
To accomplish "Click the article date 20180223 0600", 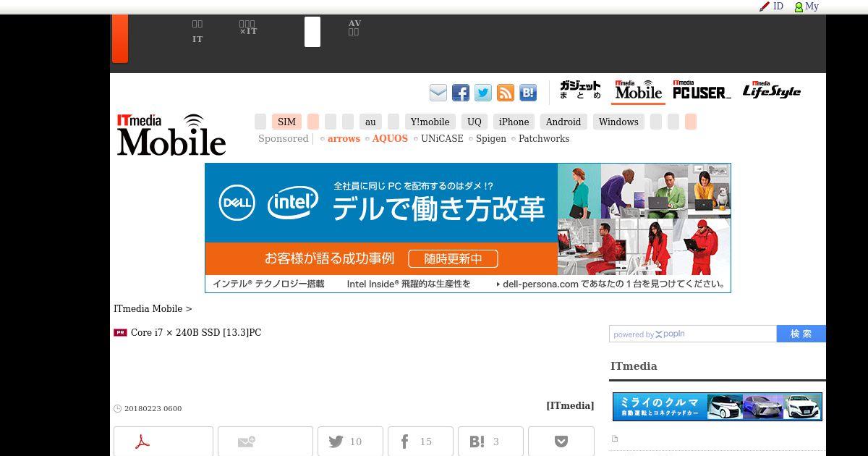I will pyautogui.click(x=153, y=409).
